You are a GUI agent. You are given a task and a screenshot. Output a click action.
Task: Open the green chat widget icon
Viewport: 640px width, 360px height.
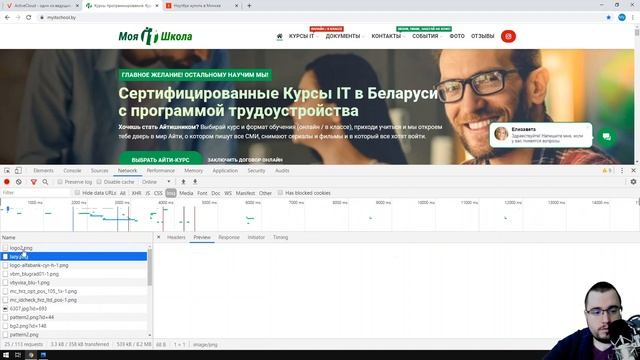[607, 137]
